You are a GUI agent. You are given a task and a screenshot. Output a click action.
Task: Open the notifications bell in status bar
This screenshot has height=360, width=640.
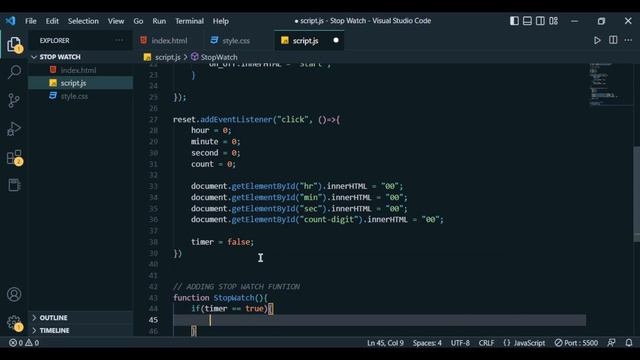pos(629,342)
